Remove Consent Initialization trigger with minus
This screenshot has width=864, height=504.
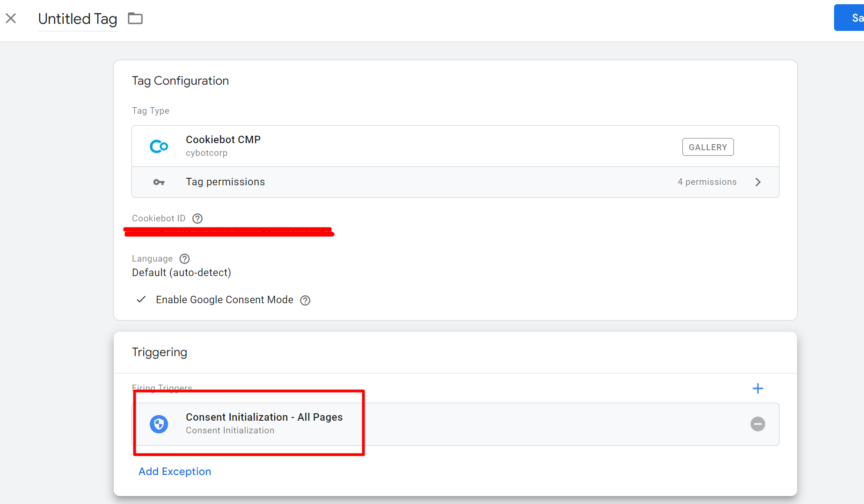(757, 424)
